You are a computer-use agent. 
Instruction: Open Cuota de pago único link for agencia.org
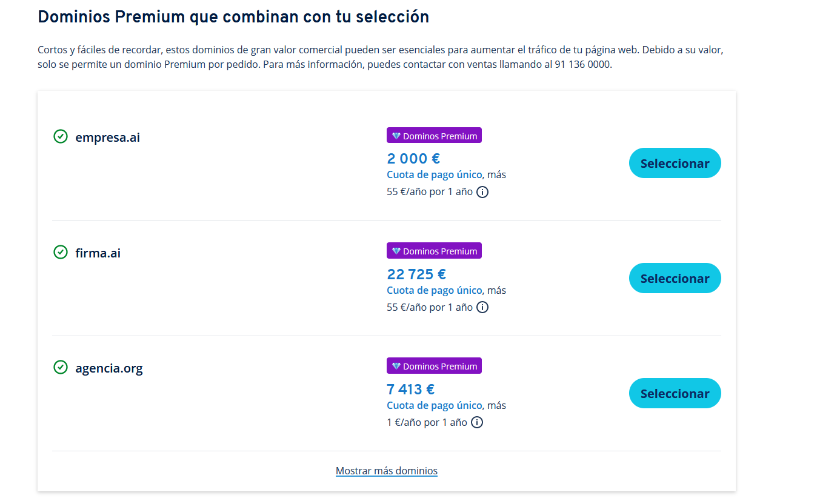pos(434,405)
